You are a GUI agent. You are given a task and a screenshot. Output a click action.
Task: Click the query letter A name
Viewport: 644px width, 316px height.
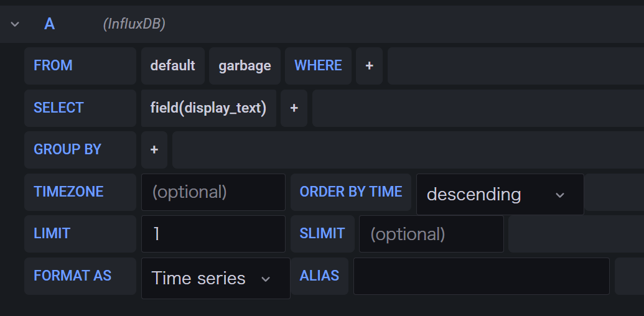pyautogui.click(x=49, y=24)
